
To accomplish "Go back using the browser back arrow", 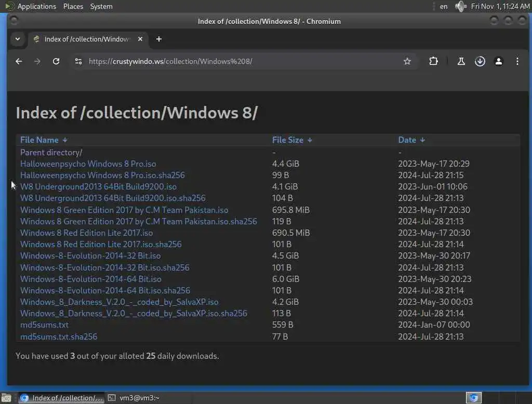I will pyautogui.click(x=19, y=61).
